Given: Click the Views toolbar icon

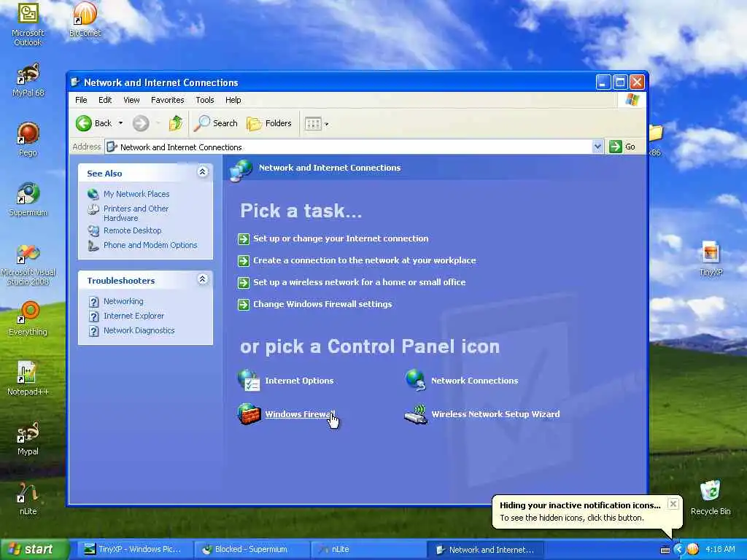Looking at the screenshot, I should point(313,124).
